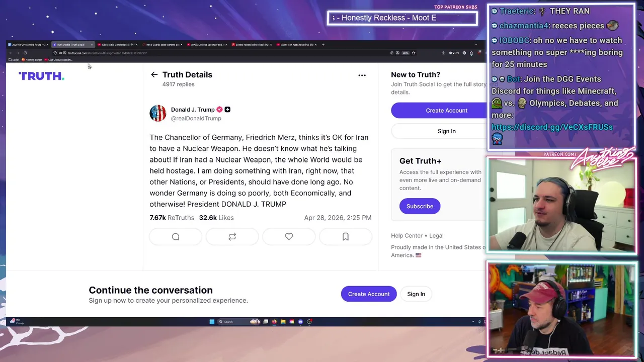The height and width of the screenshot is (362, 644).
Task: Reload the page
Action: pos(25,53)
